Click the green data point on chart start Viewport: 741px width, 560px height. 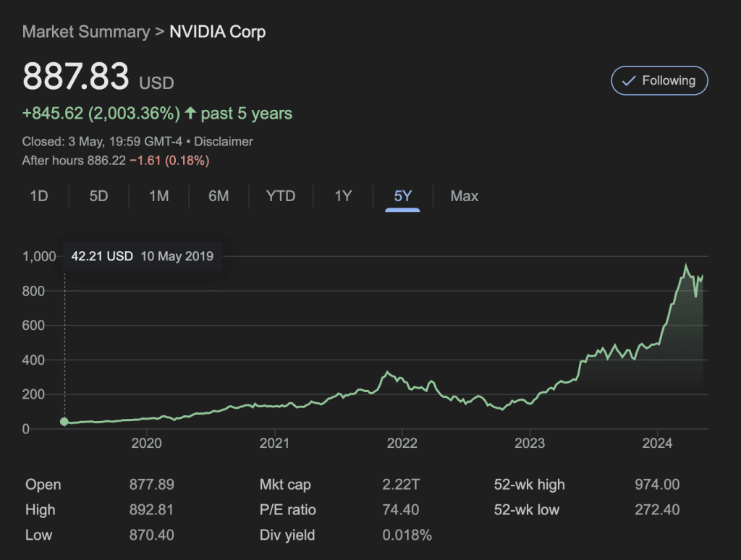64,422
